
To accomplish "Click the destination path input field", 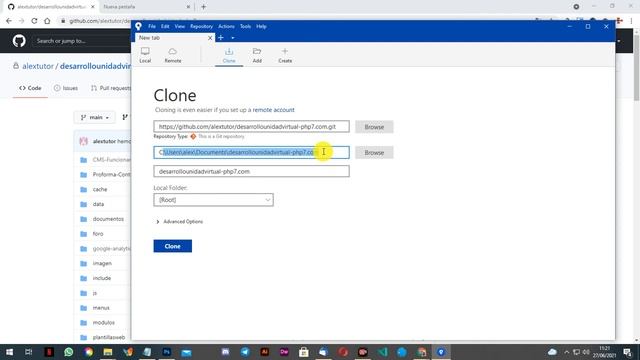I will coord(251,152).
